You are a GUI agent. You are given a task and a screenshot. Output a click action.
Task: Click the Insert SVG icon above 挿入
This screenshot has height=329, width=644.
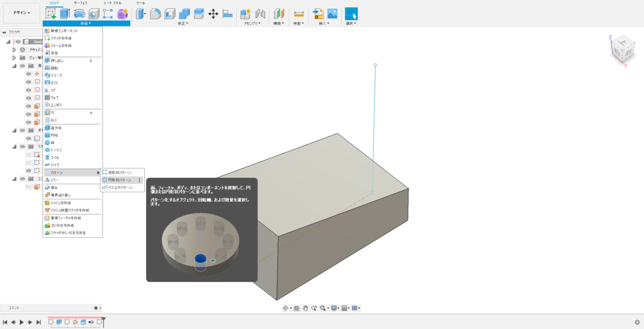pos(318,14)
